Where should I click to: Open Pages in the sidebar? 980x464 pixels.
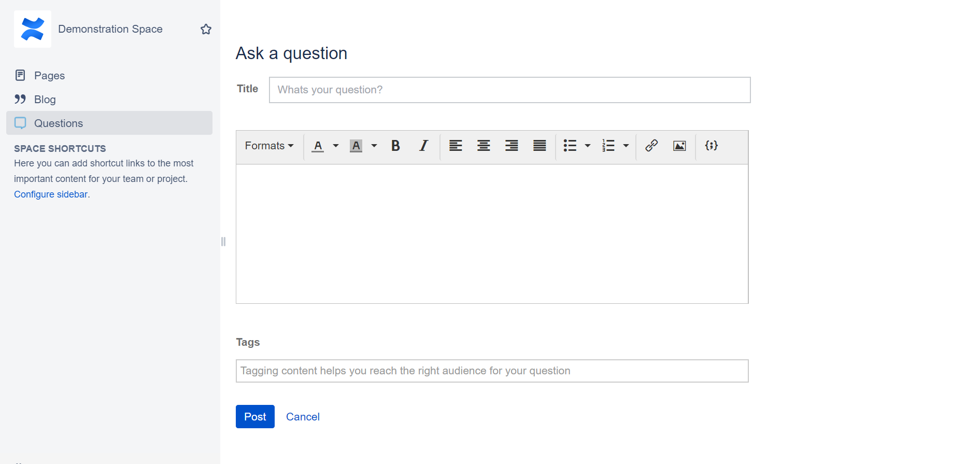click(x=109, y=76)
